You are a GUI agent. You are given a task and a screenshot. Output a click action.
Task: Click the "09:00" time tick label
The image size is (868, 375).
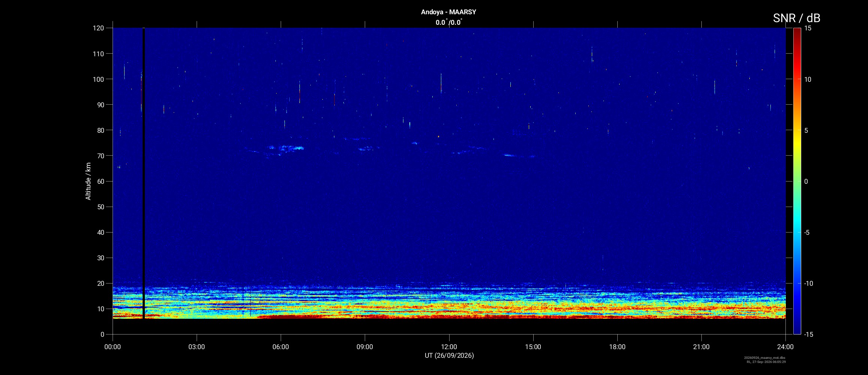pyautogui.click(x=365, y=347)
